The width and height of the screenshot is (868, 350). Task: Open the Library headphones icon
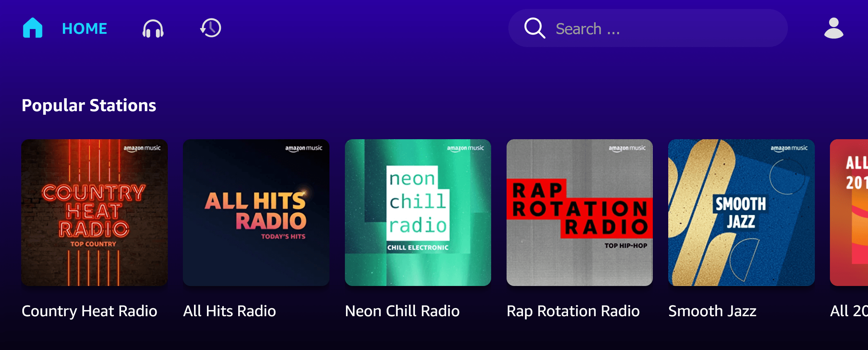tap(153, 28)
